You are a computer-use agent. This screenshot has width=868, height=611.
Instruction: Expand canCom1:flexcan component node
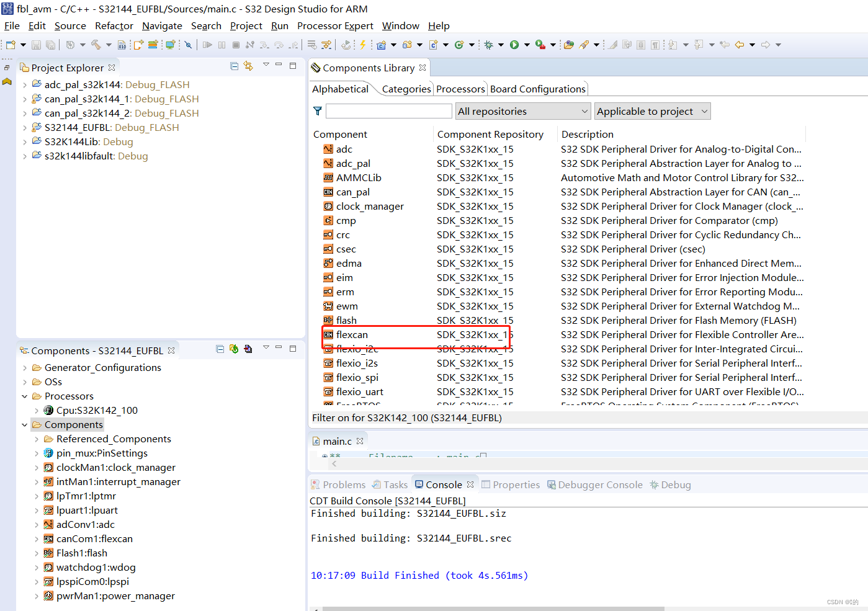(x=37, y=539)
